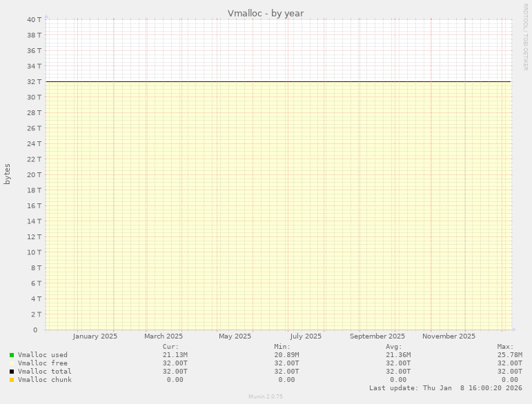This screenshot has height=404, width=532.
Task: Select the March 2025 x-axis label
Action: (164, 336)
